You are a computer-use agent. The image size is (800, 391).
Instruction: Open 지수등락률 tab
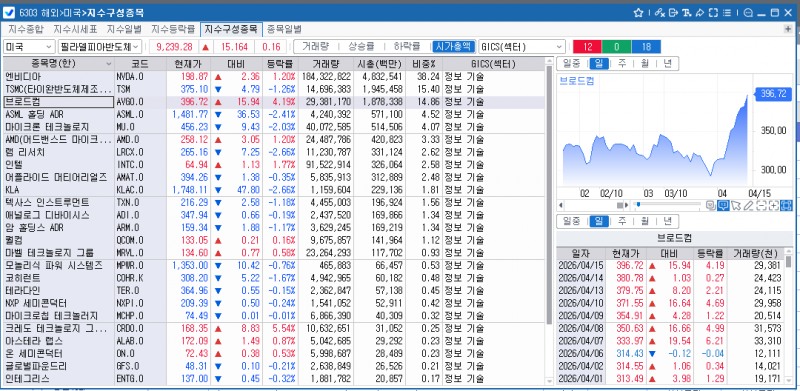point(173,29)
